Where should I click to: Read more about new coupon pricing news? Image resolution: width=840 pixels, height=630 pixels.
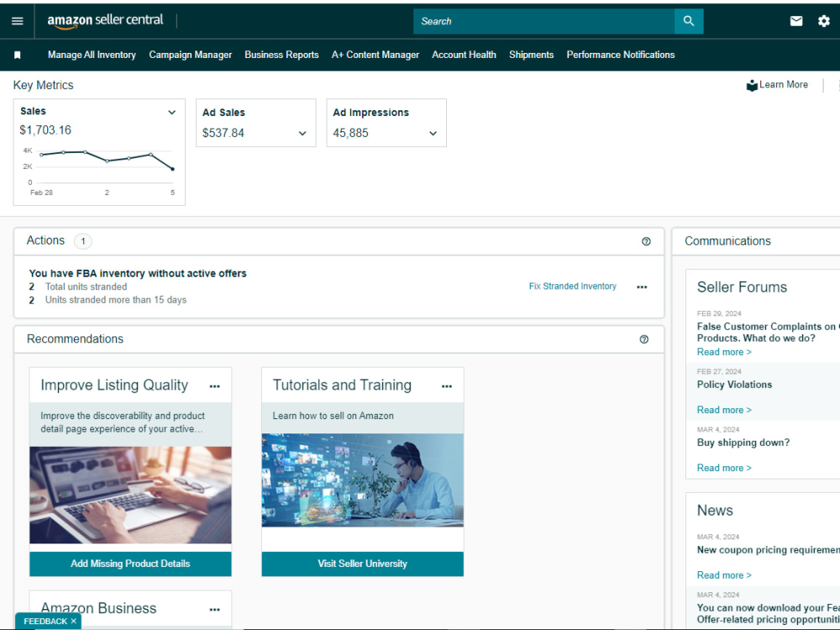point(724,575)
